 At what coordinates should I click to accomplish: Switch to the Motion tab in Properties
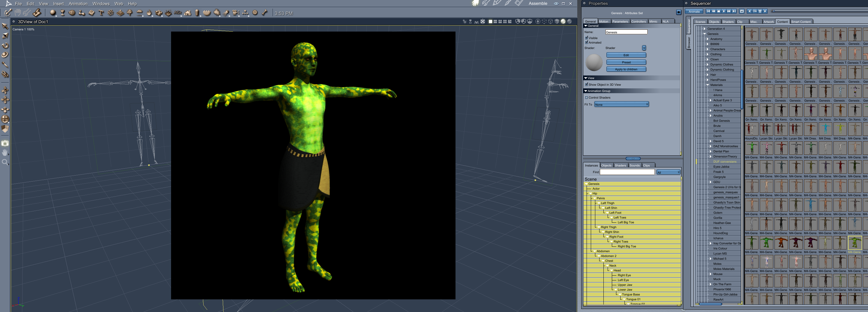603,21
